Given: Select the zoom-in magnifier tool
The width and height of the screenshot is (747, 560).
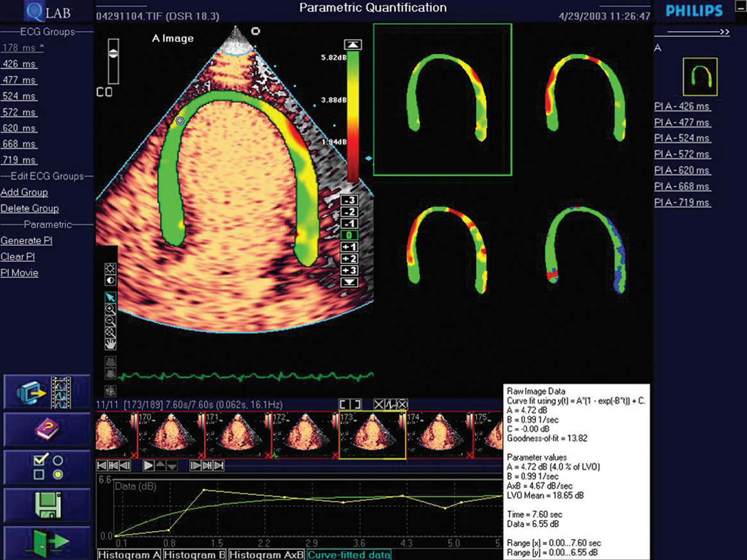Looking at the screenshot, I should (111, 309).
